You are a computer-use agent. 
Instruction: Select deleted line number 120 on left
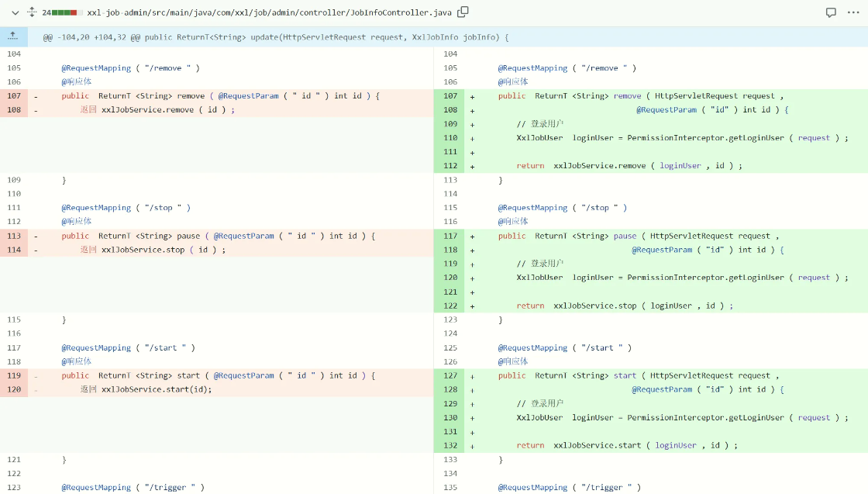14,390
